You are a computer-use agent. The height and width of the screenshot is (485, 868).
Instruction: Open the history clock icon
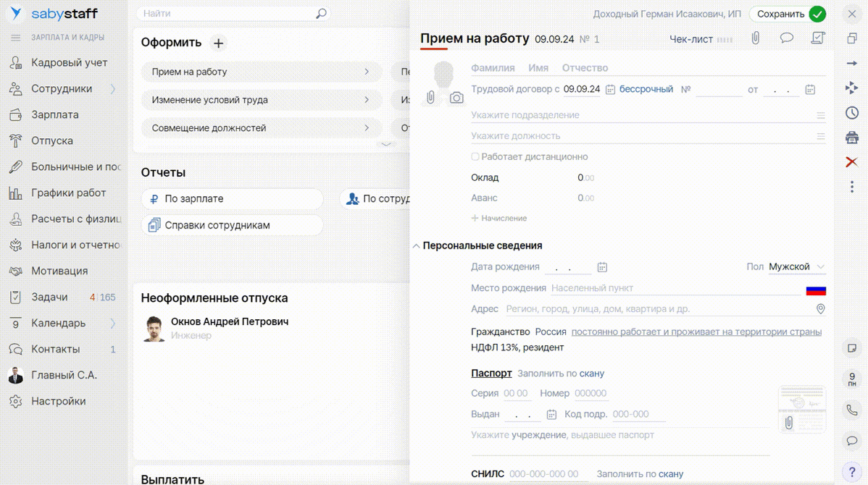pos(852,113)
